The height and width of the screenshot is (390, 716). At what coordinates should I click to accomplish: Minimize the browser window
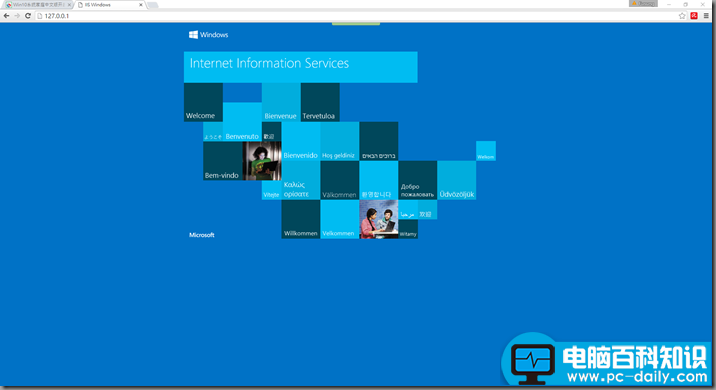pyautogui.click(x=669, y=4)
